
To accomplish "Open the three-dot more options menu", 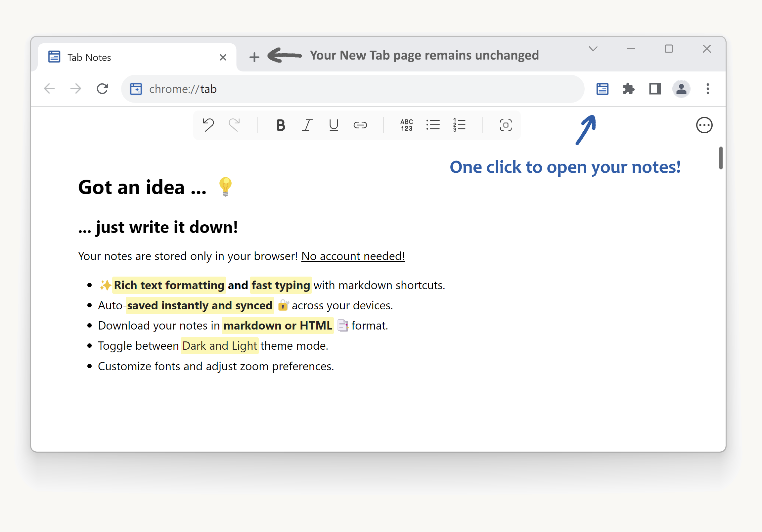I will click(x=704, y=125).
